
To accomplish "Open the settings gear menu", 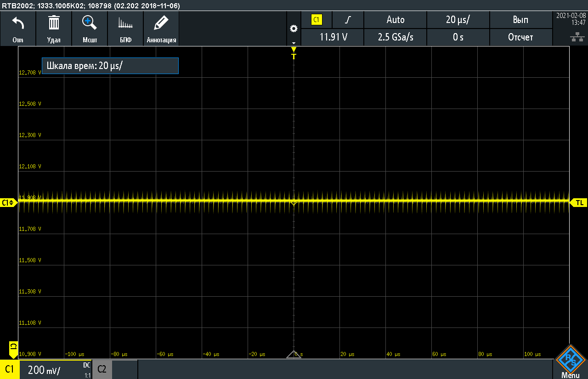I will (x=294, y=29).
